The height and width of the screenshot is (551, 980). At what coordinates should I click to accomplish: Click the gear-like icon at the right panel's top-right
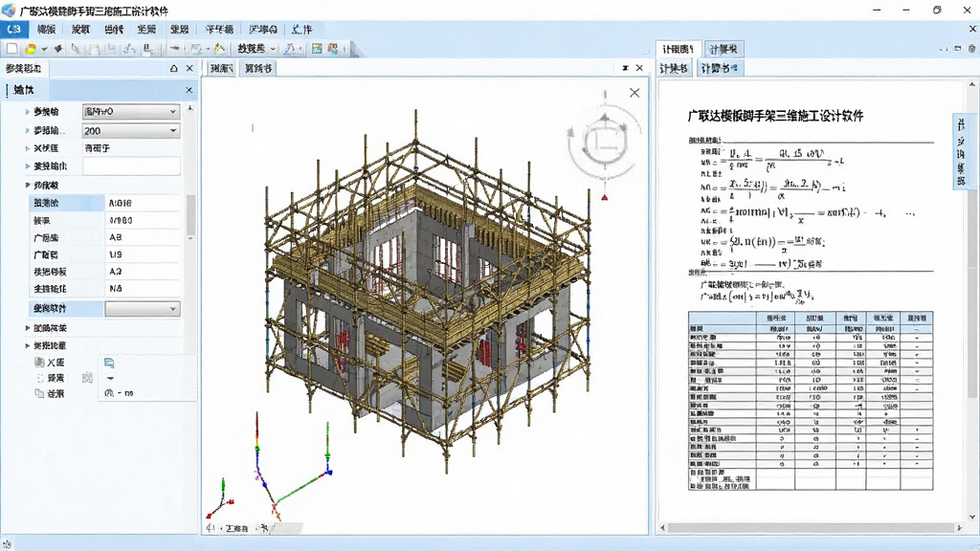972,48
